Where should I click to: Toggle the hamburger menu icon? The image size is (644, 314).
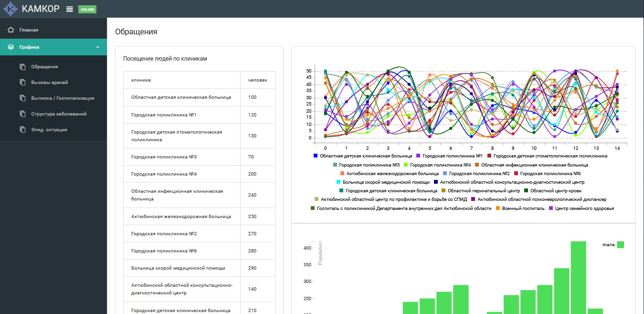click(70, 9)
